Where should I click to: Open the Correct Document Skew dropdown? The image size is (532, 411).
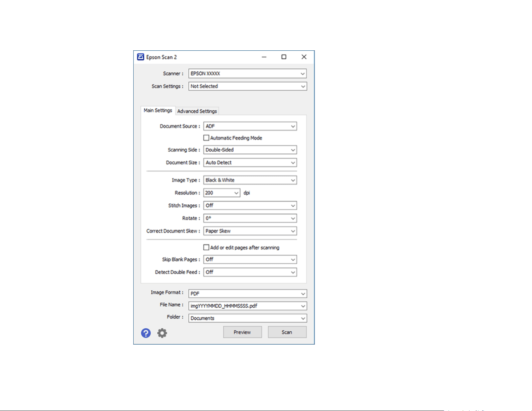[250, 231]
